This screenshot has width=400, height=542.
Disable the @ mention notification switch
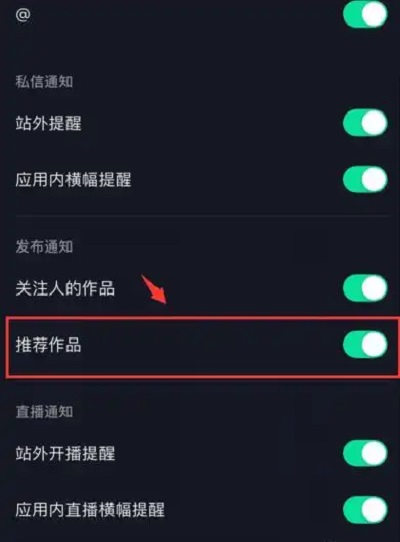click(365, 14)
